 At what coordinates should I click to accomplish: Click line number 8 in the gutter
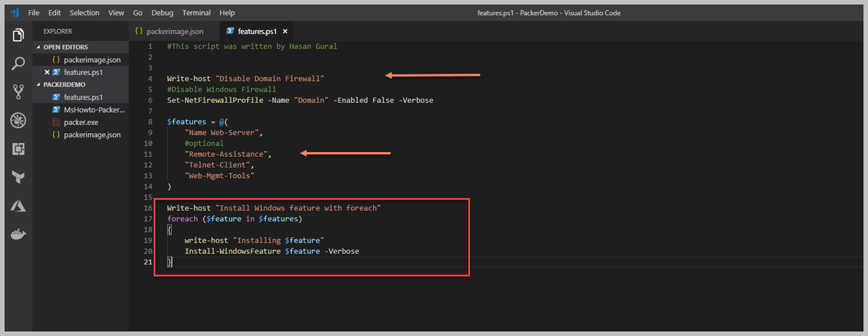pyautogui.click(x=150, y=122)
